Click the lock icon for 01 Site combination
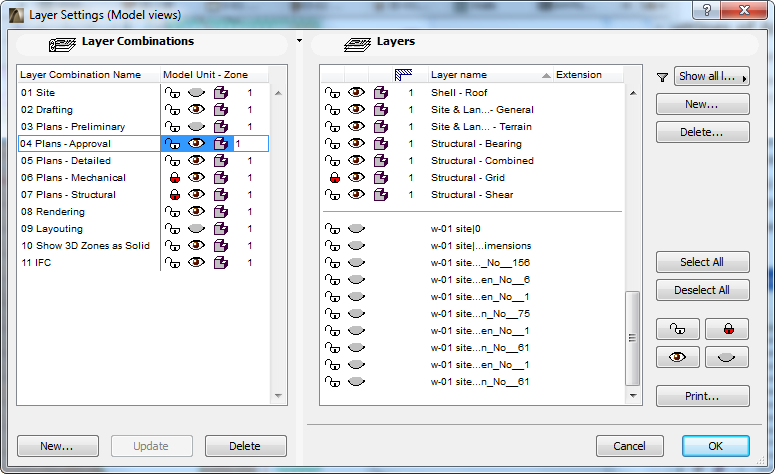The image size is (775, 474). (x=172, y=93)
